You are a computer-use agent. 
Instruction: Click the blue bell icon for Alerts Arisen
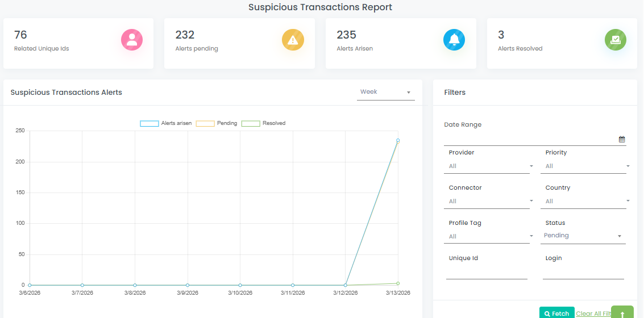point(454,40)
